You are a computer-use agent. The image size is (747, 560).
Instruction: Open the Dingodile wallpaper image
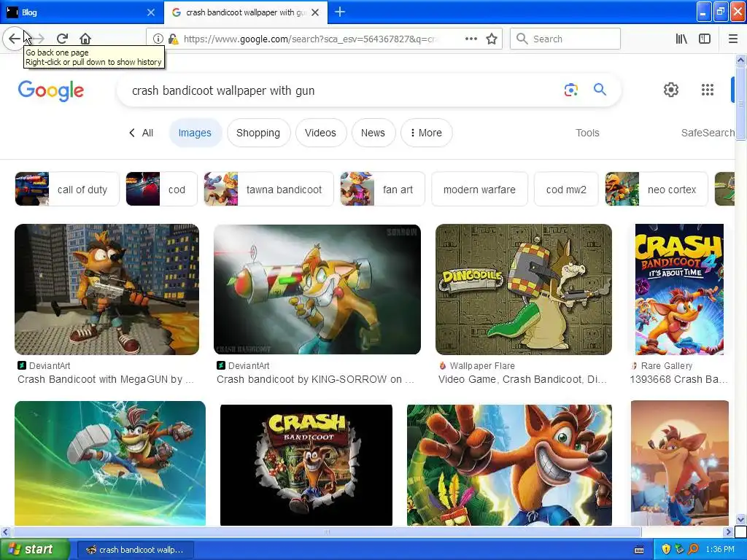pos(524,289)
